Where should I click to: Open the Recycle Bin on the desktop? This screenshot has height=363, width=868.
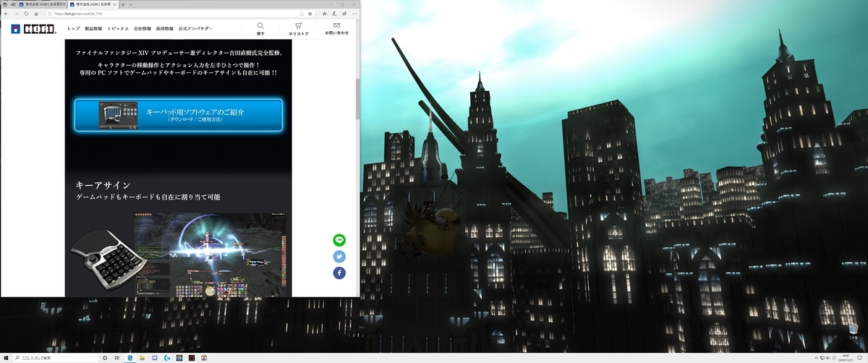pos(854,332)
